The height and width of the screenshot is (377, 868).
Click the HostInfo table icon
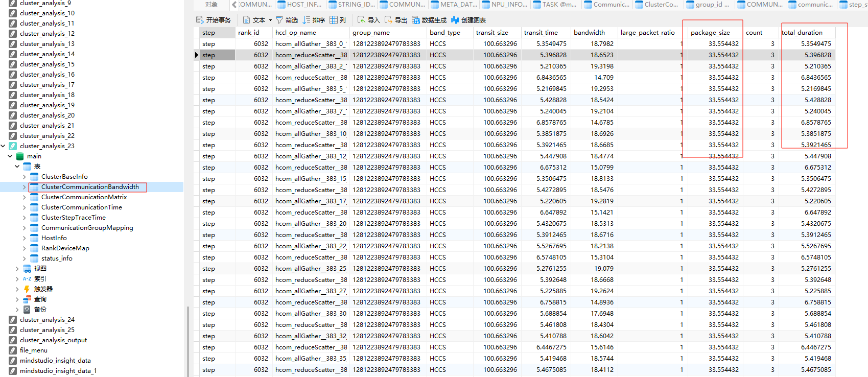pos(34,238)
